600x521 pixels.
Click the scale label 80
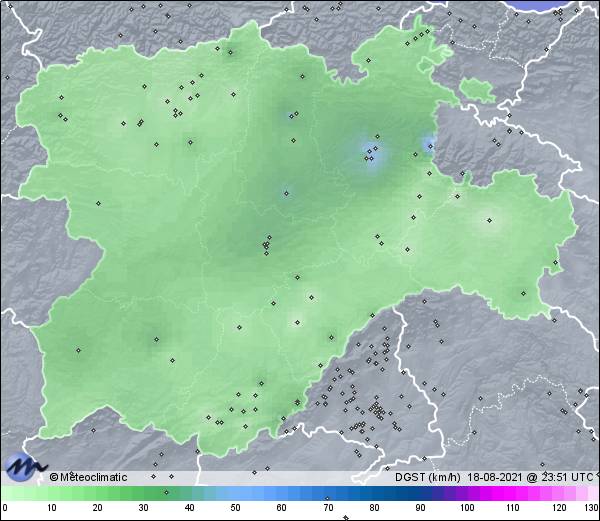(x=374, y=508)
